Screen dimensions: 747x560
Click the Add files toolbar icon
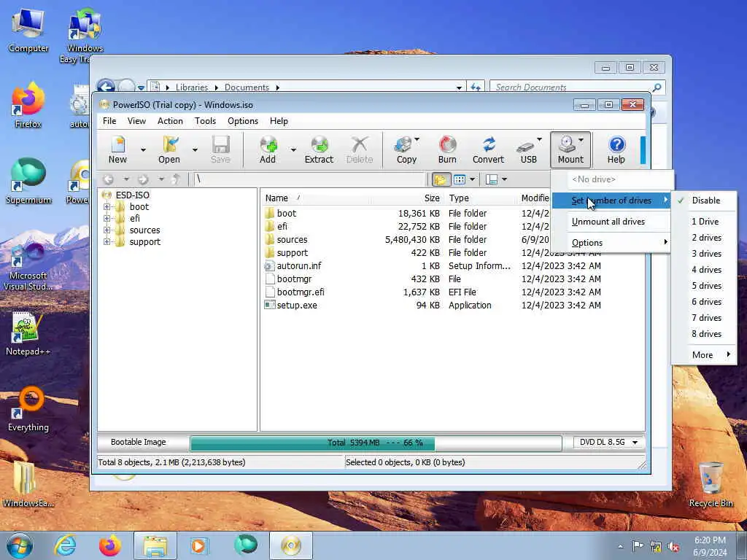pyautogui.click(x=268, y=149)
